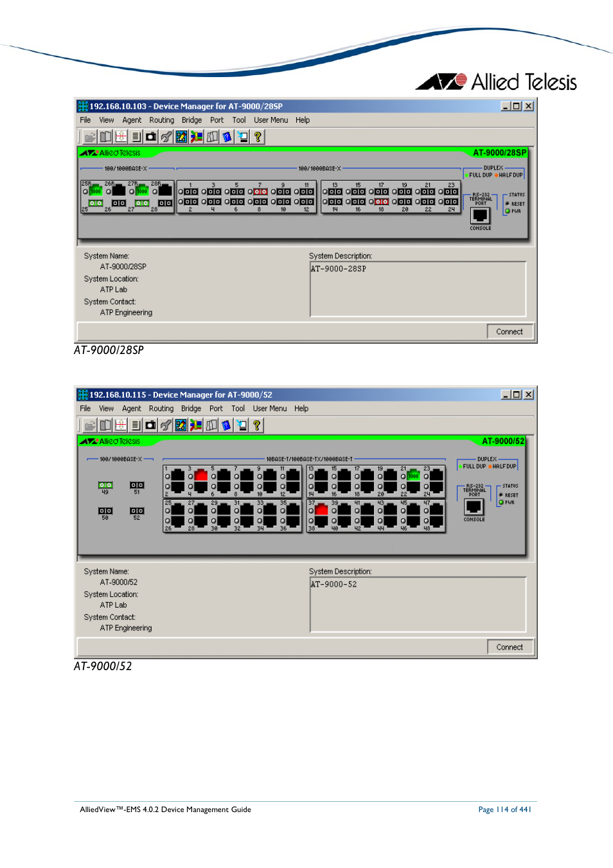This screenshot has width=613, height=868.
Task: Select green SFP port 49 on AT-9000/52
Action: 105,485
